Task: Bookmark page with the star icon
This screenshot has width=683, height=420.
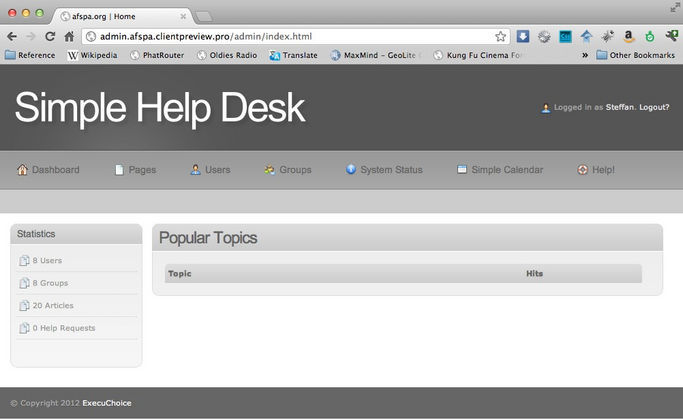Action: click(500, 36)
